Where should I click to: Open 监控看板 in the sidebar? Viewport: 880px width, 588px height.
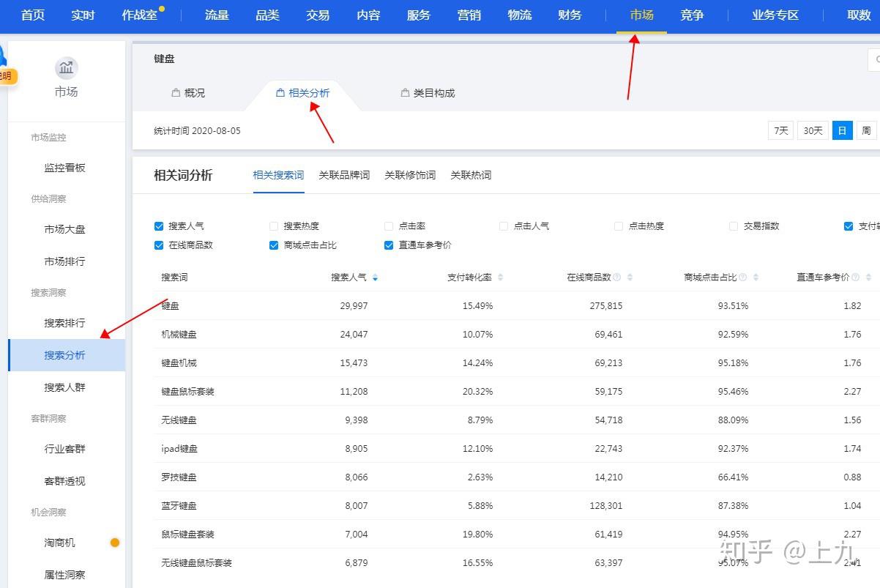65,168
